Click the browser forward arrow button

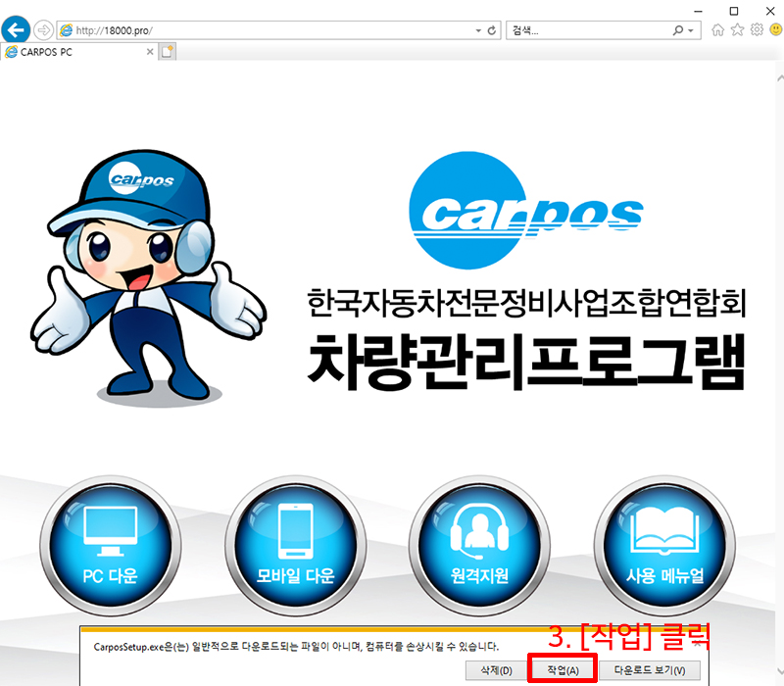44,30
